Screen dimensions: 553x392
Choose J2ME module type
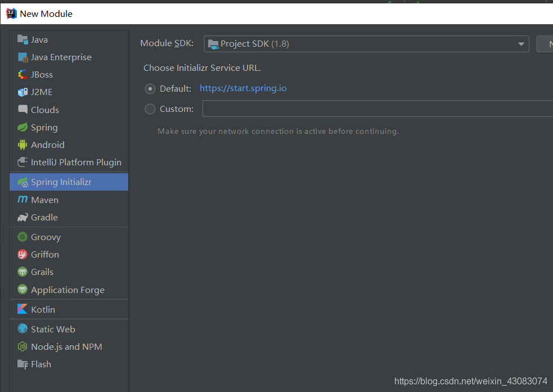tap(69, 92)
